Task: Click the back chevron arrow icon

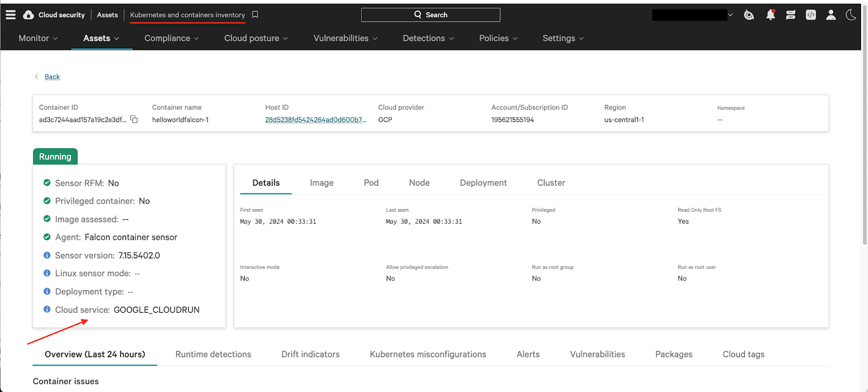Action: pos(36,77)
